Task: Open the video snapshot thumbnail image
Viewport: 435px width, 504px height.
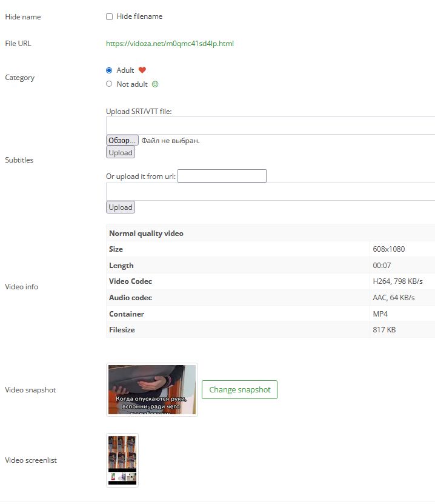Action: point(151,389)
